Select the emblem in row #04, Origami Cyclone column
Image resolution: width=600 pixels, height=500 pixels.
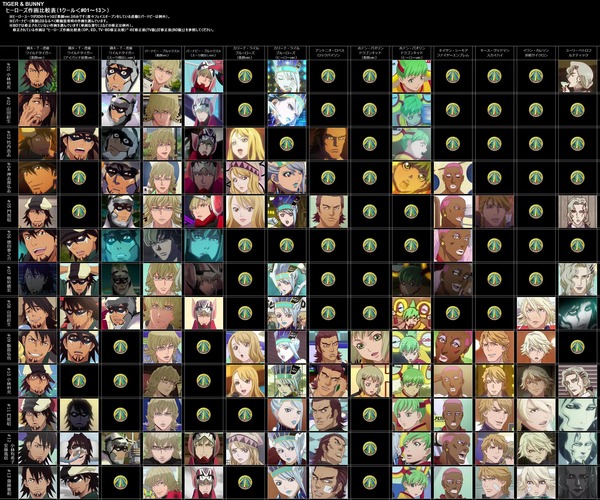coord(536,178)
